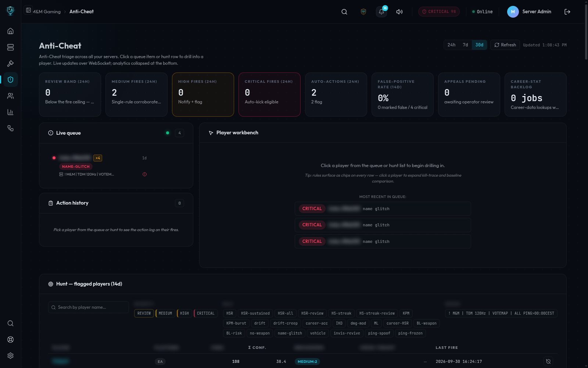Toggle the sidebar panel icon

coord(28,10)
